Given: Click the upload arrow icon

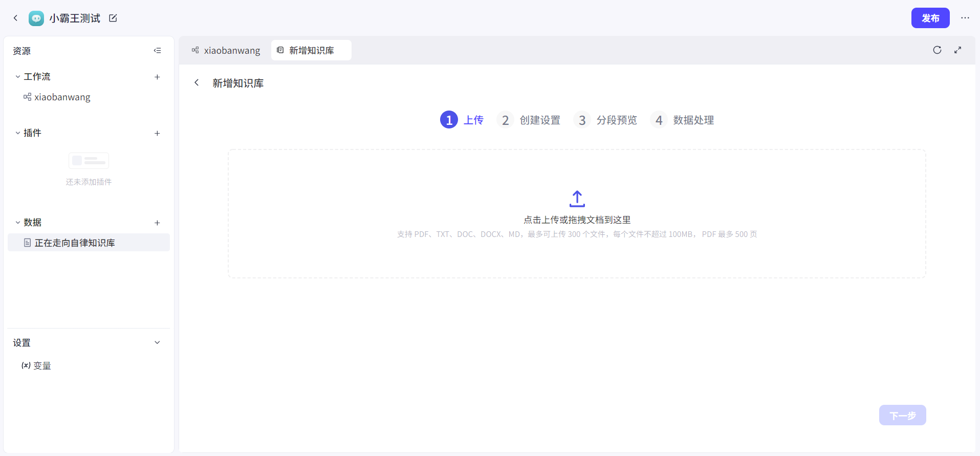Looking at the screenshot, I should pyautogui.click(x=577, y=199).
